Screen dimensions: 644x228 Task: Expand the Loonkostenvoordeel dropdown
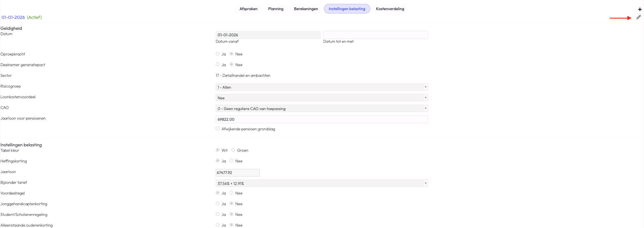pyautogui.click(x=322, y=98)
